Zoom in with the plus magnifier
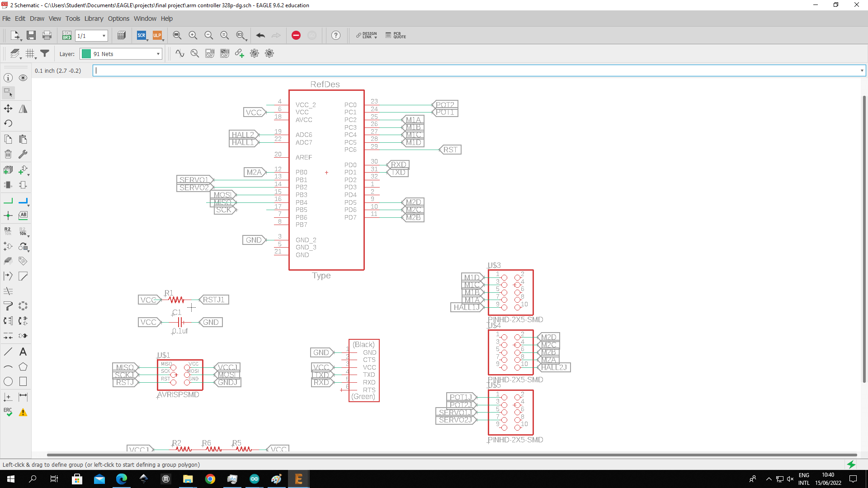Image resolution: width=868 pixels, height=488 pixels. [193, 35]
